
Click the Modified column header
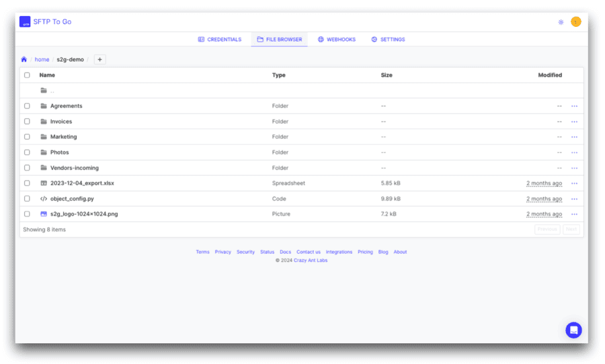tap(550, 75)
